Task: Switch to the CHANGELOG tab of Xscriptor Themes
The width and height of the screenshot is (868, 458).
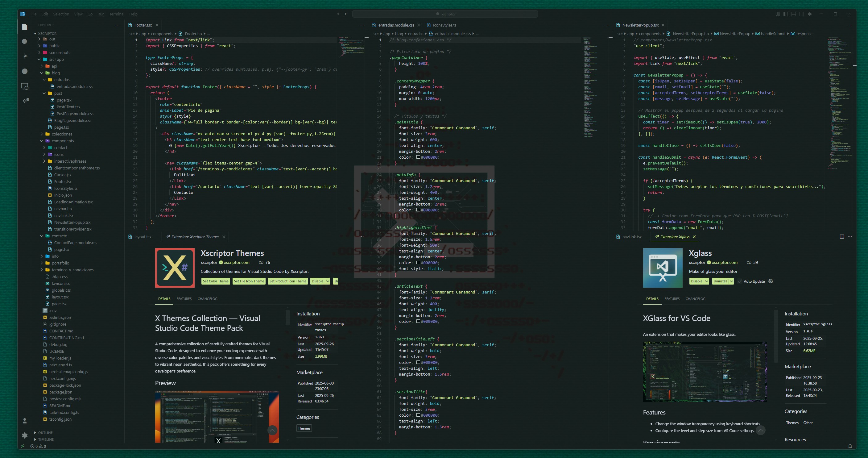Action: [207, 299]
